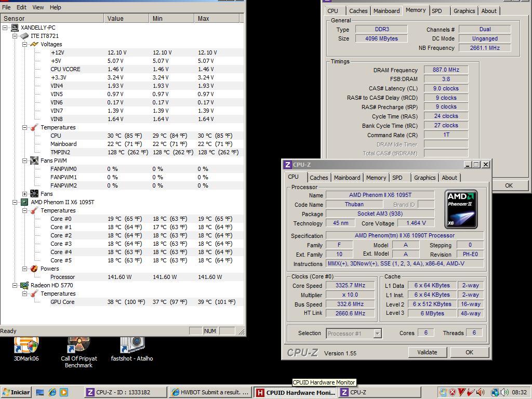Click the CPU-Z title bar Z icon

tap(288, 165)
